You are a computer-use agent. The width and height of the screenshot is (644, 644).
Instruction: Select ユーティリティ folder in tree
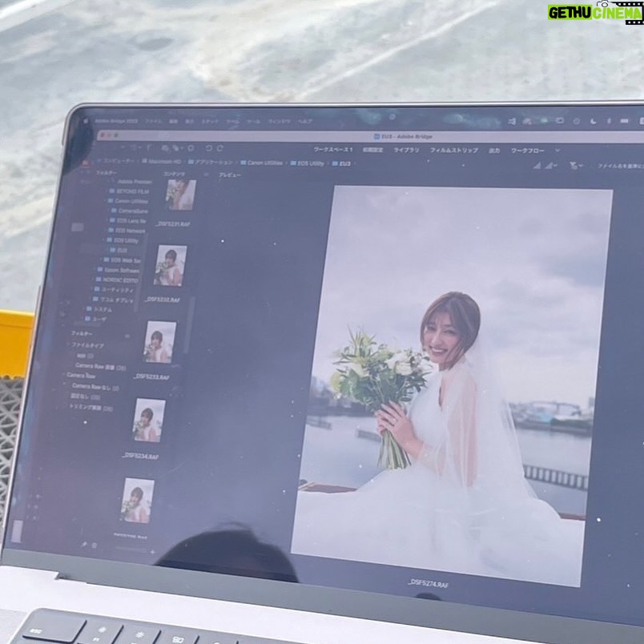click(x=115, y=290)
